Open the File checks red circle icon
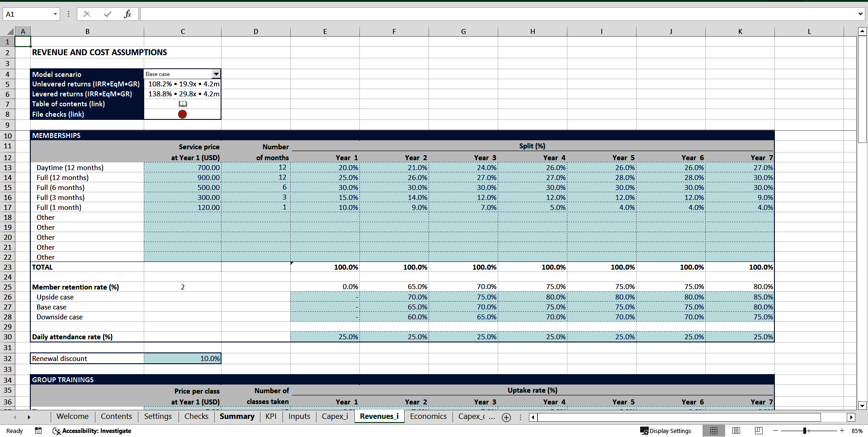Image resolution: width=868 pixels, height=437 pixels. click(182, 114)
